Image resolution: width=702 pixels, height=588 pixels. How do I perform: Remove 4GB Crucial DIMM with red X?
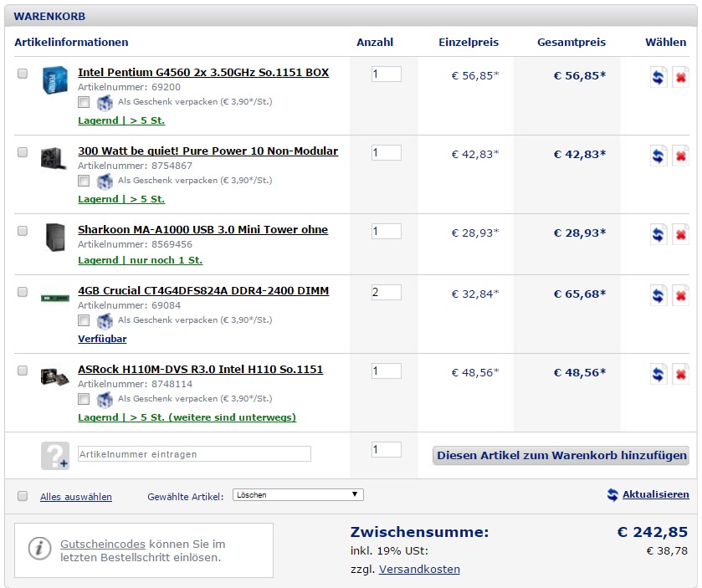point(680,296)
